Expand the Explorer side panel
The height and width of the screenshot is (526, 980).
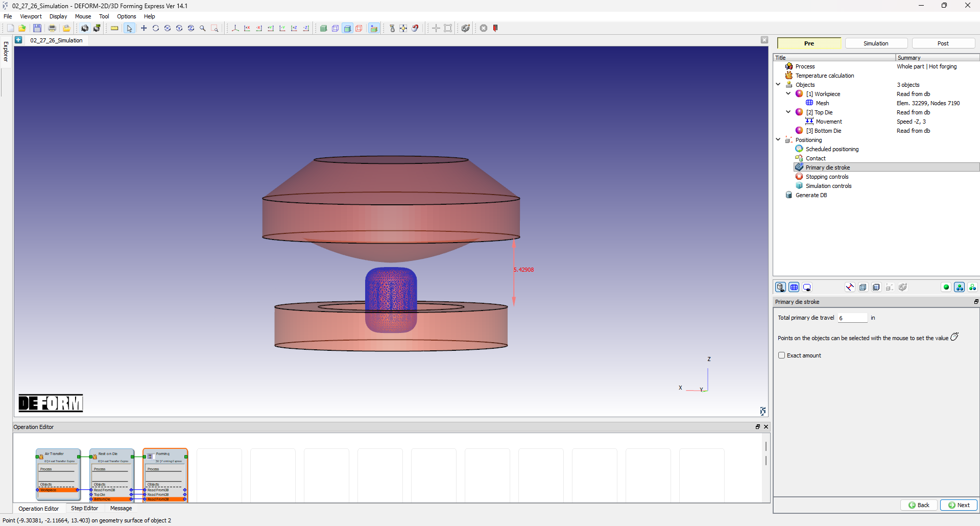point(6,51)
